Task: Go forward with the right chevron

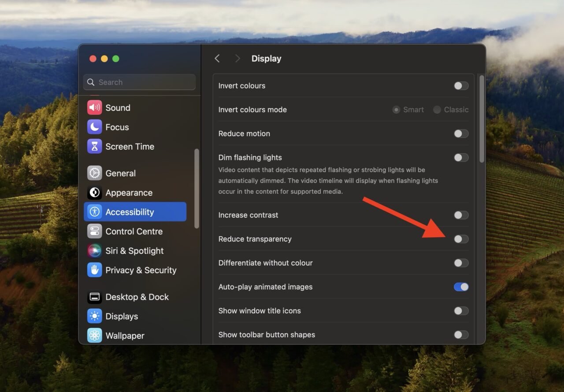Action: click(237, 59)
